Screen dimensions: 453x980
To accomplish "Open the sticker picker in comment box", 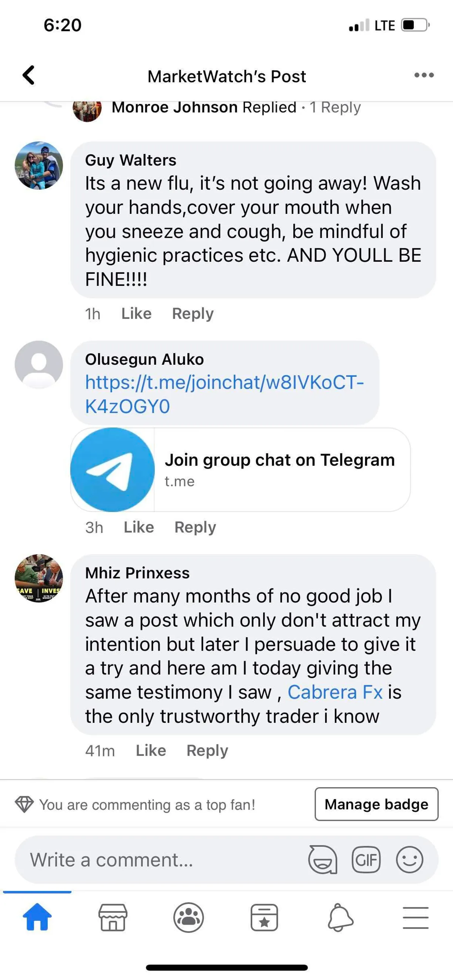I will tap(323, 859).
